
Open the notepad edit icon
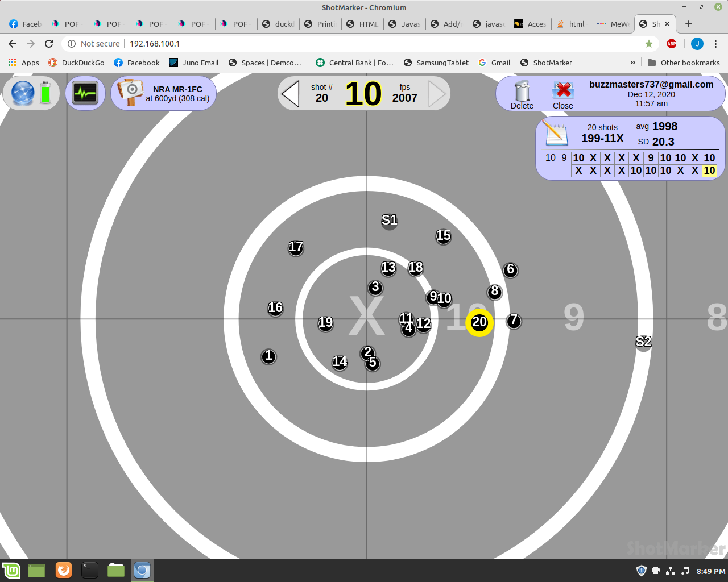[x=556, y=134]
